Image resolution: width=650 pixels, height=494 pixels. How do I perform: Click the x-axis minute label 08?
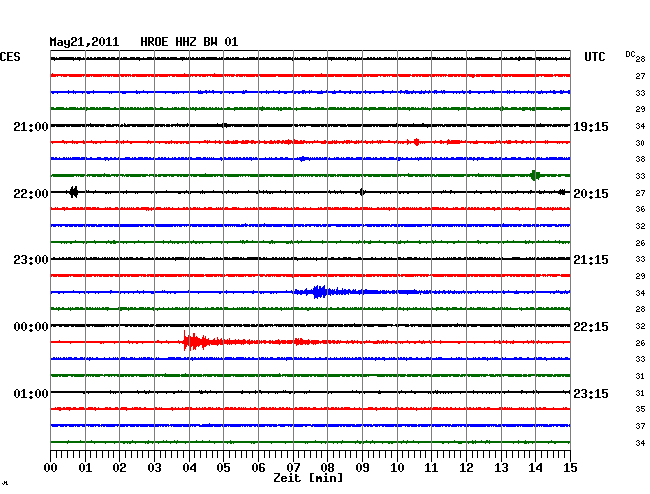click(327, 468)
